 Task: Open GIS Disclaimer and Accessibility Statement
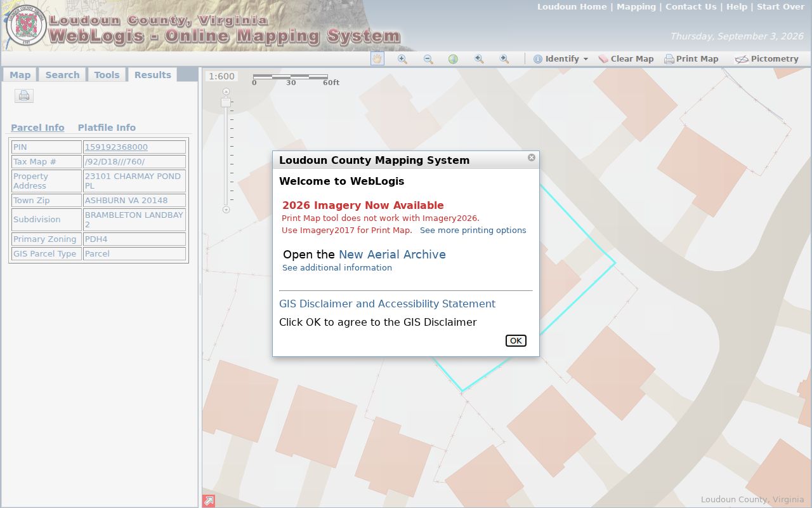[x=387, y=304]
